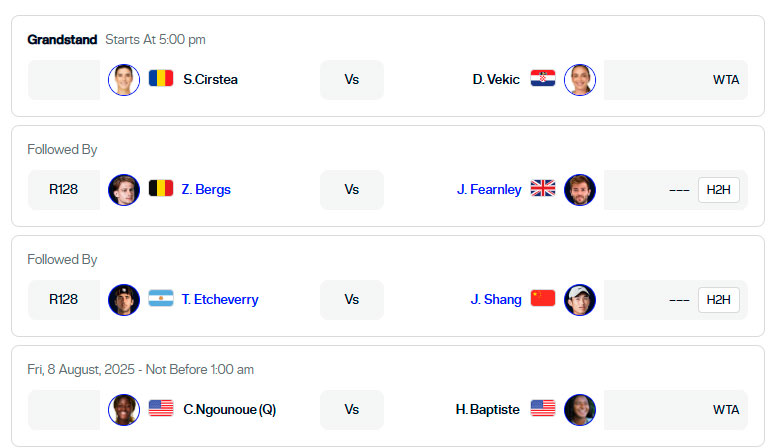
Task: Open T. Etcheverry player profile link
Action: coord(220,299)
